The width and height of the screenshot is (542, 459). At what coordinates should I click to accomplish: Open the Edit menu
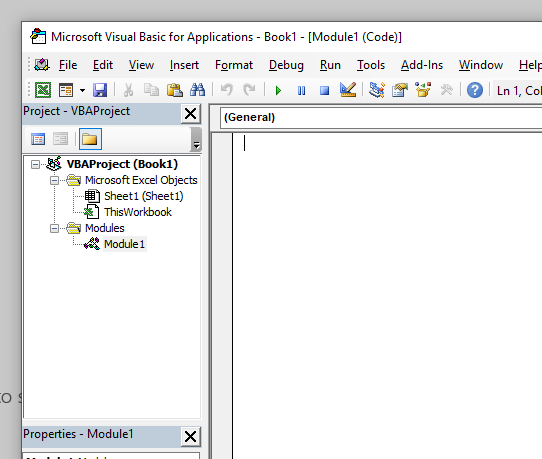tap(103, 65)
